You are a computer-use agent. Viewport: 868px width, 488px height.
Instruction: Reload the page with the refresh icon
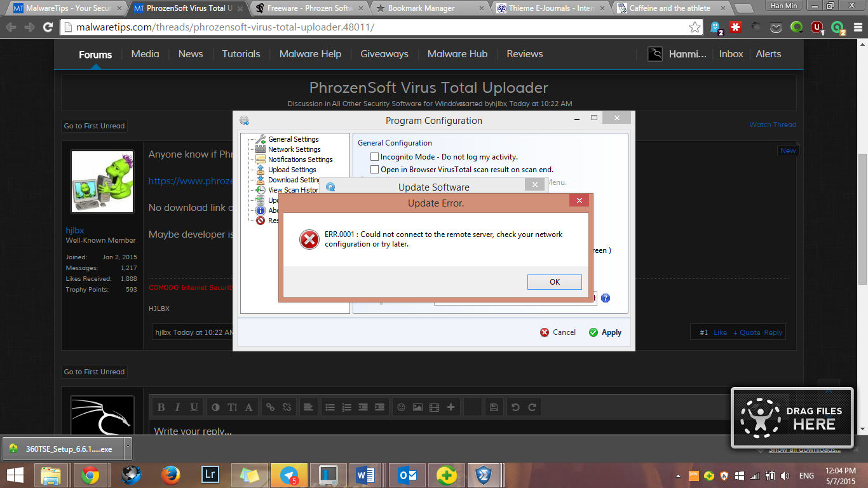coord(48,28)
